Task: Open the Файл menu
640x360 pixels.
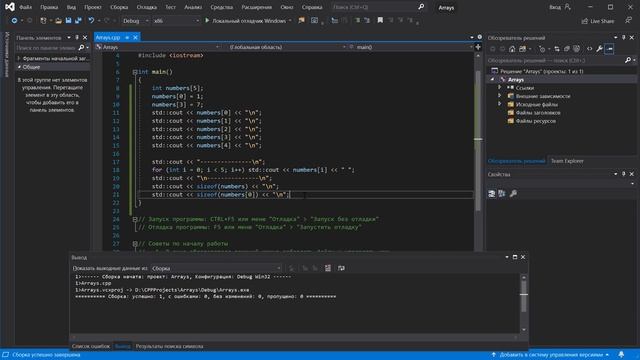Action: tap(25, 7)
